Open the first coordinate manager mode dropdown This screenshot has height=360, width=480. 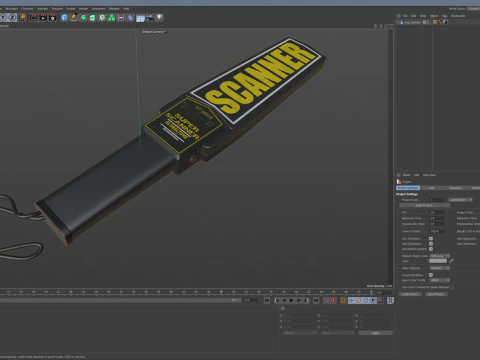pyautogui.click(x=300, y=333)
